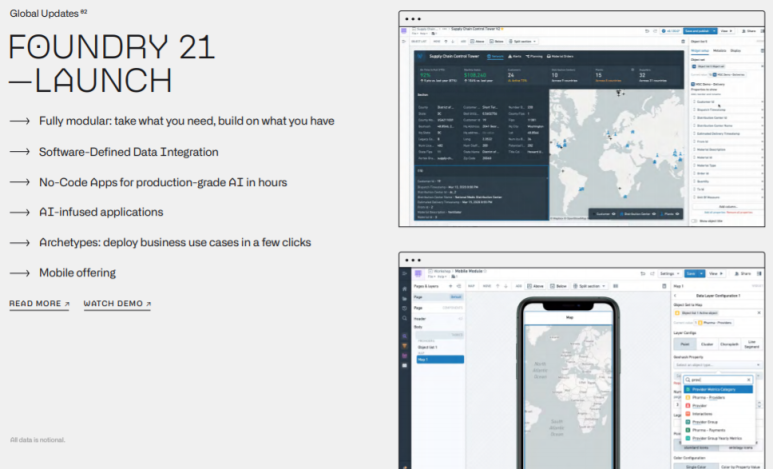Click Below button in Supply Chain toolbar
This screenshot has width=773, height=469.
(x=496, y=41)
